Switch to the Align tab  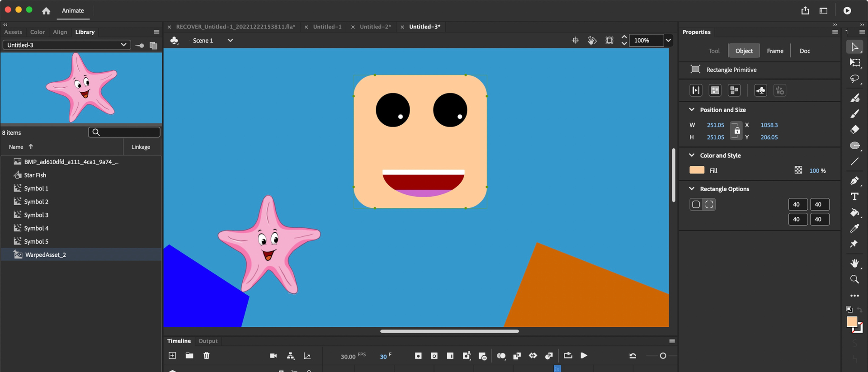60,32
